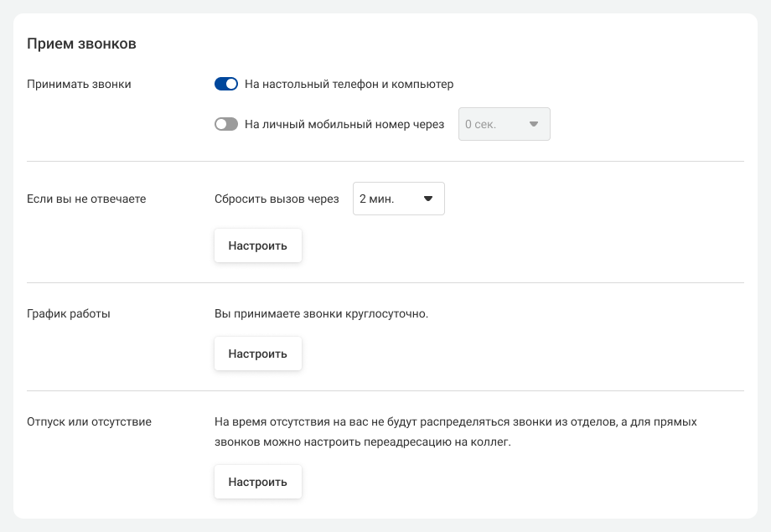Click the 'Если вы не отвечаете' label
This screenshot has width=771, height=532.
[x=86, y=199]
